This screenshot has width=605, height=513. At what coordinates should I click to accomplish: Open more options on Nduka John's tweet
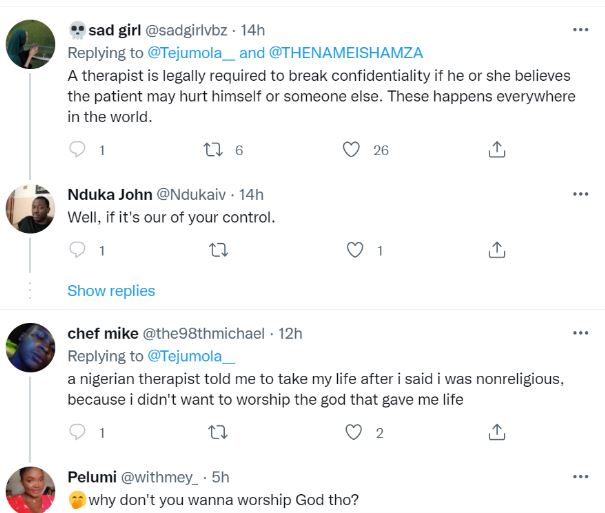tap(580, 193)
